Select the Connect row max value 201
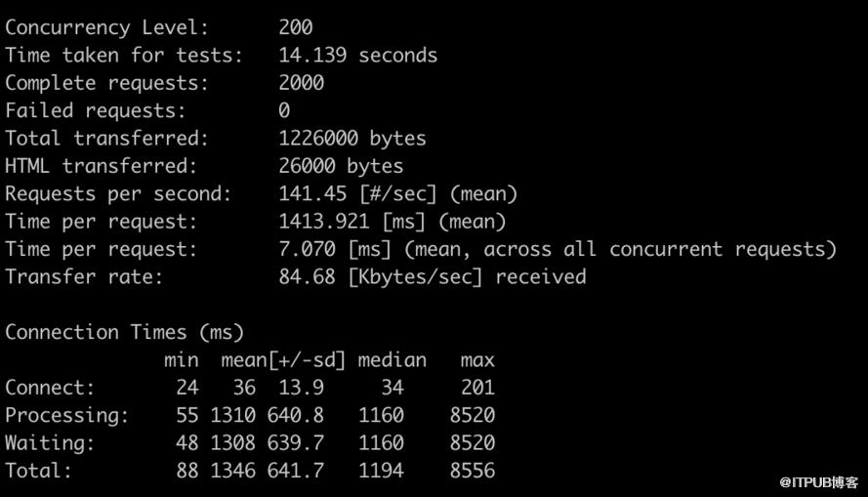The height and width of the screenshot is (497, 868). pyautogui.click(x=477, y=388)
